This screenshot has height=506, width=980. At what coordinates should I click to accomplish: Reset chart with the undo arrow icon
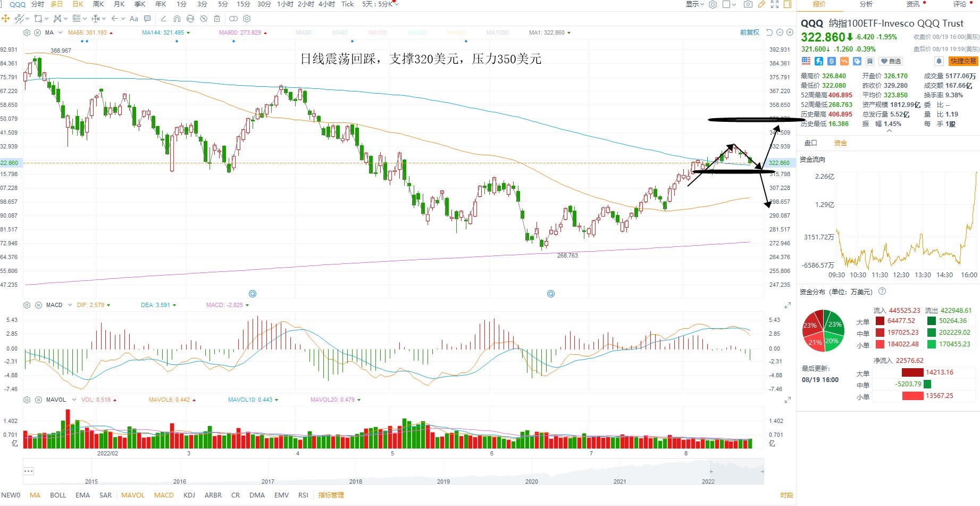769,32
